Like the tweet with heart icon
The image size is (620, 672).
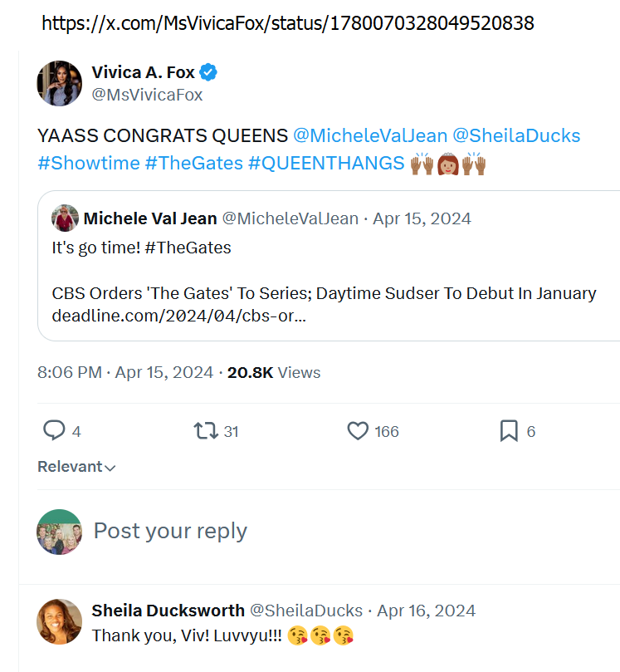[x=358, y=430]
